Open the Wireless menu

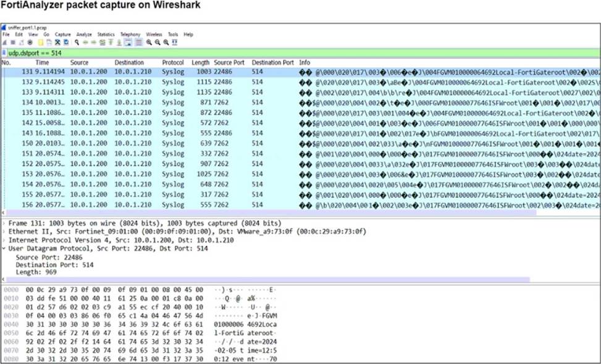tap(154, 35)
